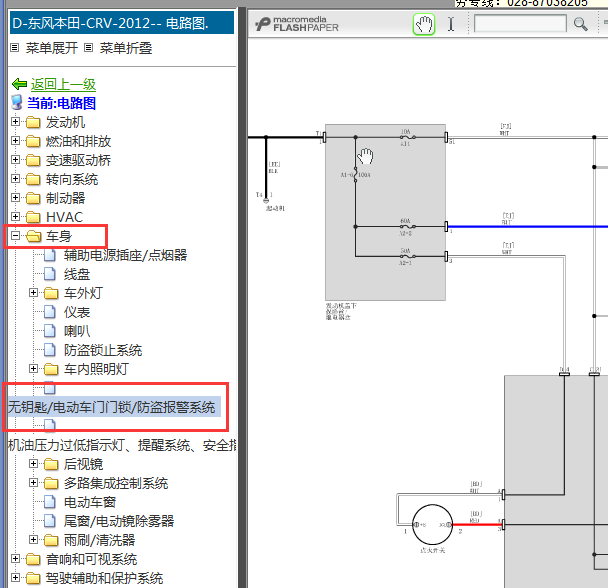Click the HVAC folder icon

pos(33,217)
